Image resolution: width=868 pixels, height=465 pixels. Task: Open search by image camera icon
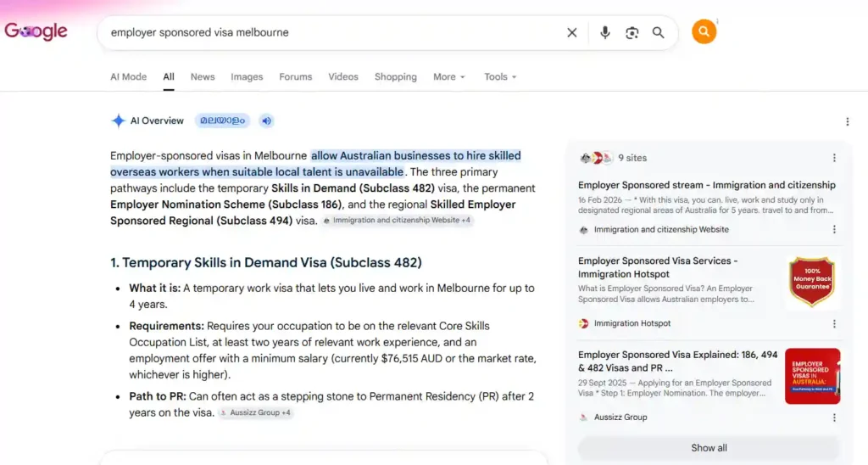click(x=632, y=33)
